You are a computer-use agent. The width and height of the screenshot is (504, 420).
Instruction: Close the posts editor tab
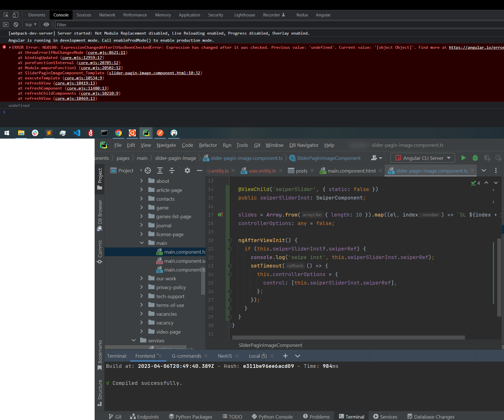pos(312,171)
